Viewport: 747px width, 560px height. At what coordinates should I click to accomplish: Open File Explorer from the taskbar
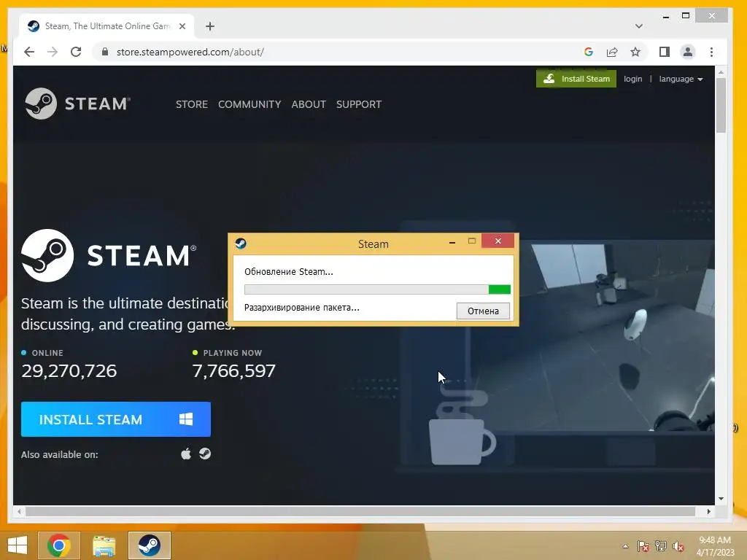(x=104, y=545)
